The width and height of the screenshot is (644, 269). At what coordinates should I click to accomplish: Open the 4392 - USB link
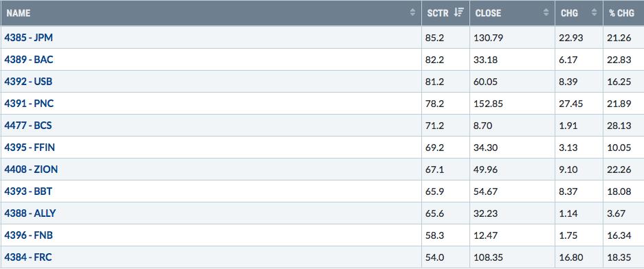tap(28, 82)
